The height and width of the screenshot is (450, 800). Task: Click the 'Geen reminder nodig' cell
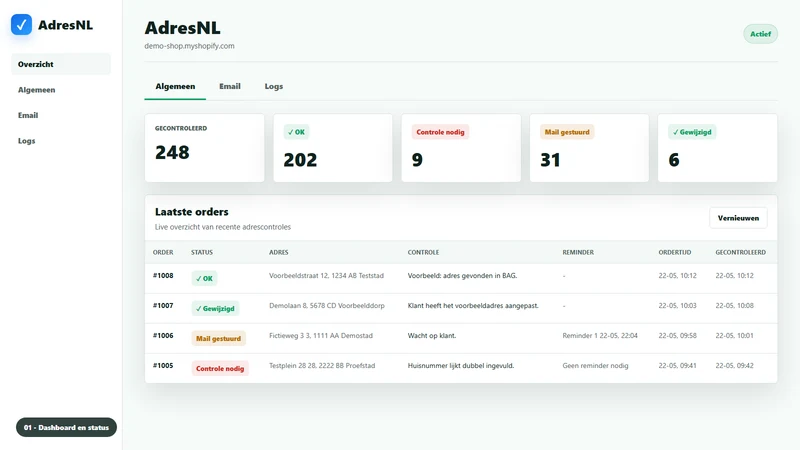[x=595, y=366]
